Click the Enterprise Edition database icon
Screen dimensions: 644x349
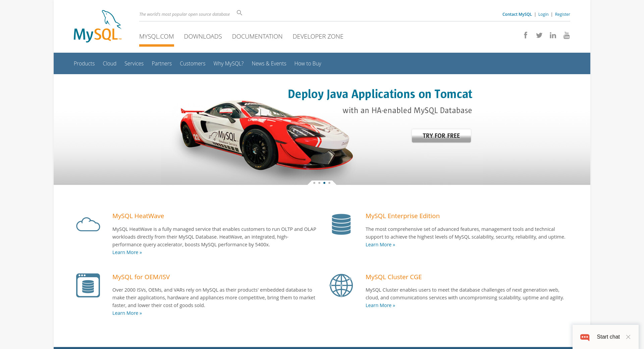click(341, 224)
